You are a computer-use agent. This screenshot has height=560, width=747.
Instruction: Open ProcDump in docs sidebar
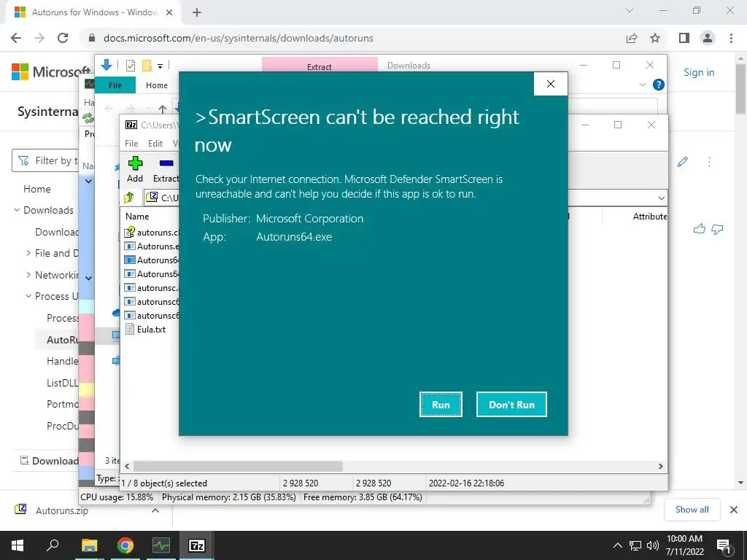(x=63, y=426)
